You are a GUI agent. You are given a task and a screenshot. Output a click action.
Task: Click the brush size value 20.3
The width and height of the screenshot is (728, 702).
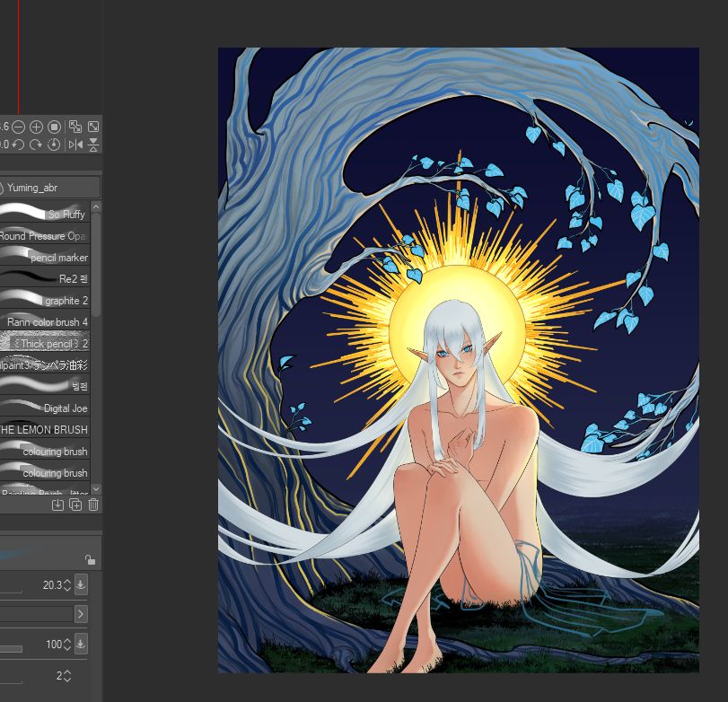click(x=52, y=585)
